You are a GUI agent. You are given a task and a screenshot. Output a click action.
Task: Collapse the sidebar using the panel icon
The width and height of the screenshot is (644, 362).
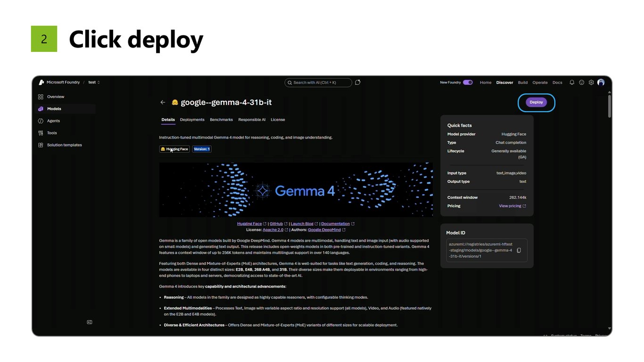pos(90,322)
